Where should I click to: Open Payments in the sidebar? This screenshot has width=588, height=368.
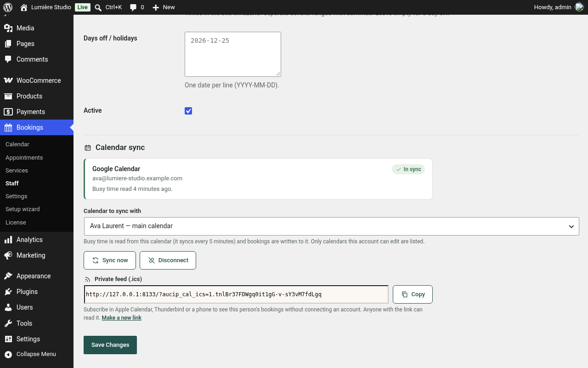pyautogui.click(x=37, y=112)
